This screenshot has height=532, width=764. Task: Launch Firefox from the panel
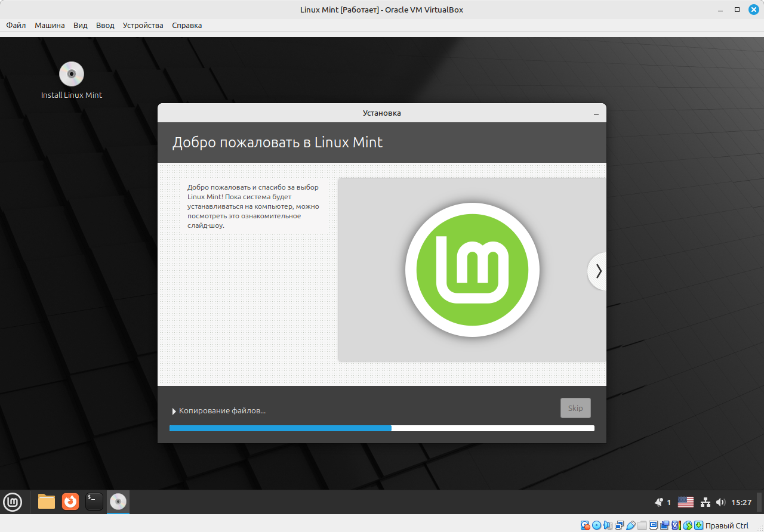coord(70,502)
